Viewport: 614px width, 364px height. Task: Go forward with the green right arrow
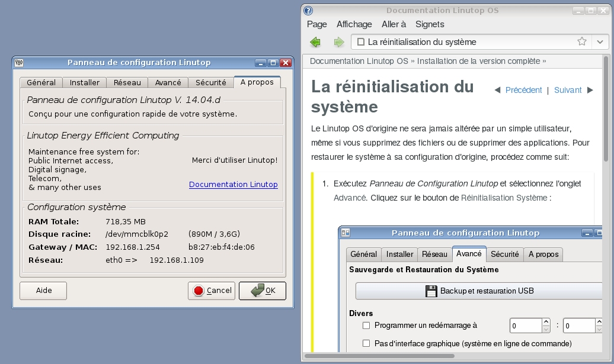click(339, 42)
